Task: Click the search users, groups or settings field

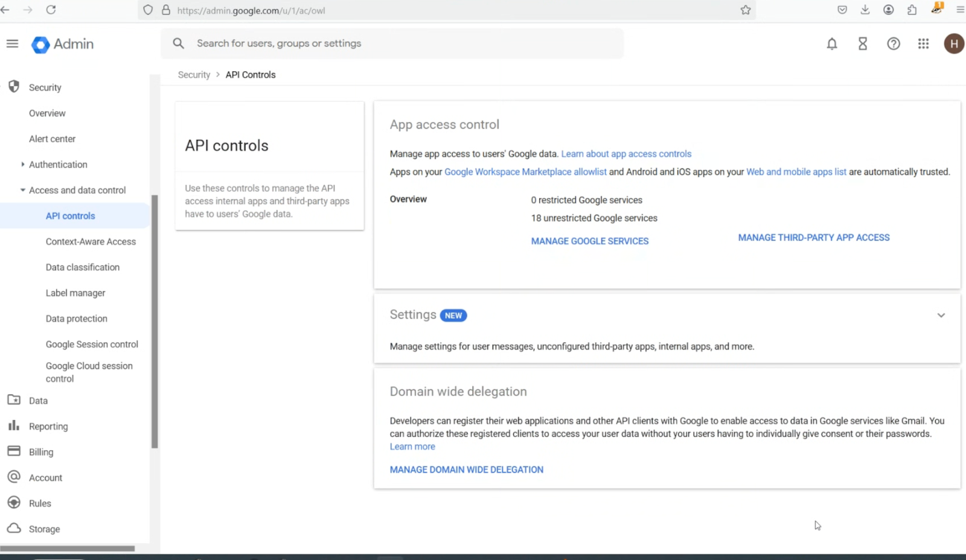Action: (392, 43)
